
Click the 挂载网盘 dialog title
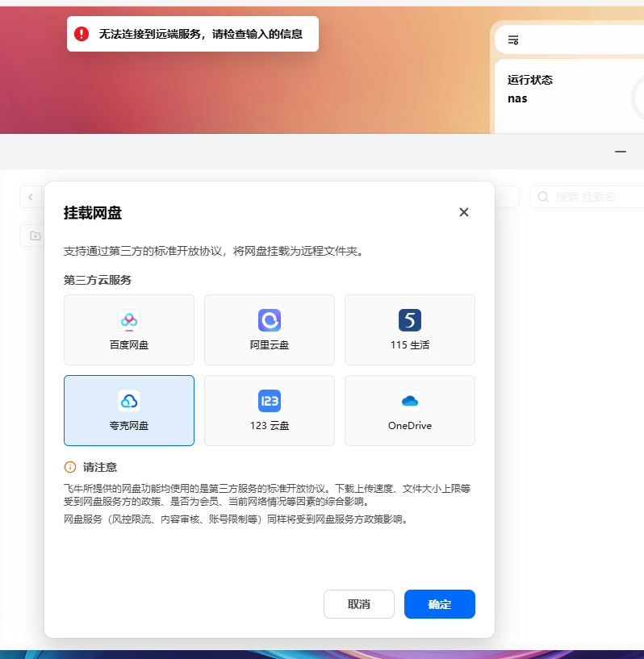click(x=93, y=213)
